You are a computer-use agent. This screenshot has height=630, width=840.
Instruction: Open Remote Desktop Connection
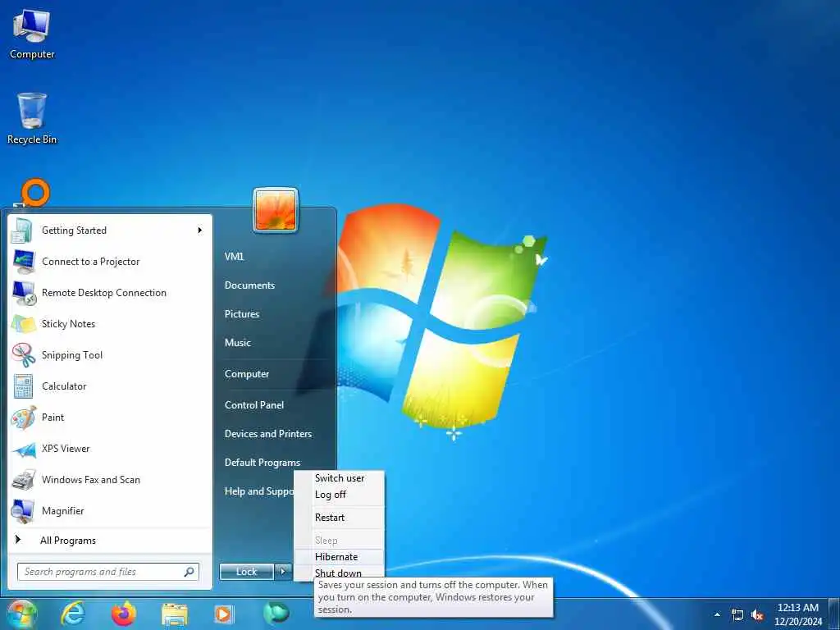[x=110, y=293]
